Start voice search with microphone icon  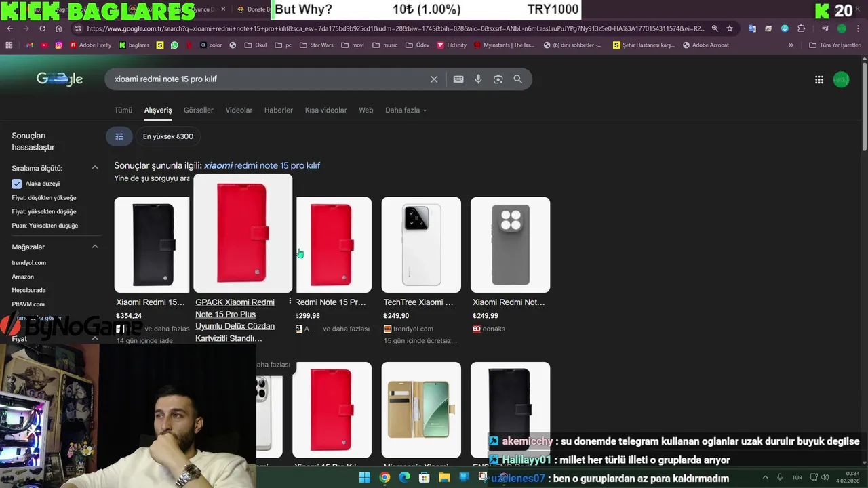click(478, 79)
